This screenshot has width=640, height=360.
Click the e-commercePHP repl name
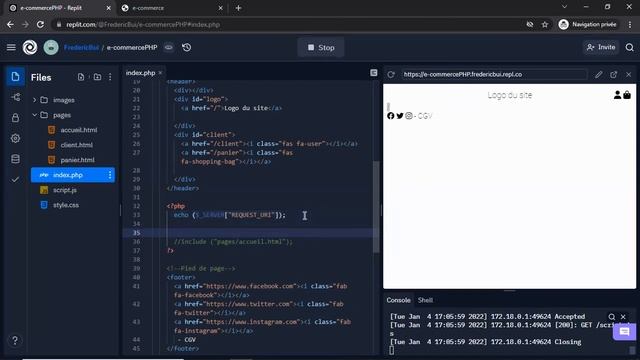pyautogui.click(x=132, y=47)
